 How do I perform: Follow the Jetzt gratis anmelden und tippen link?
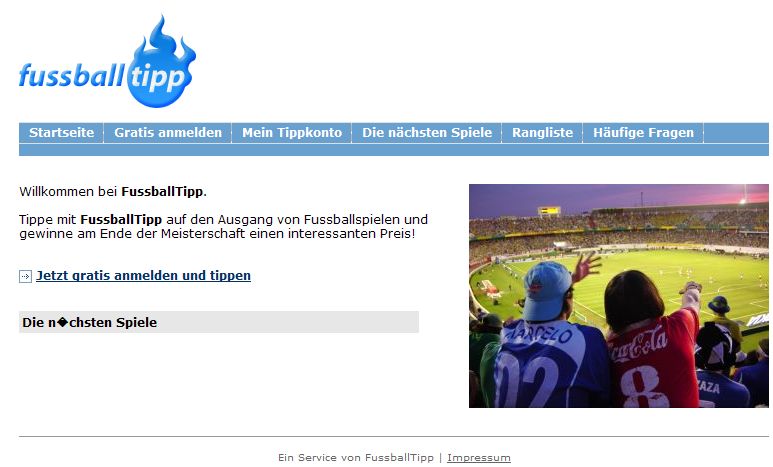point(143,275)
